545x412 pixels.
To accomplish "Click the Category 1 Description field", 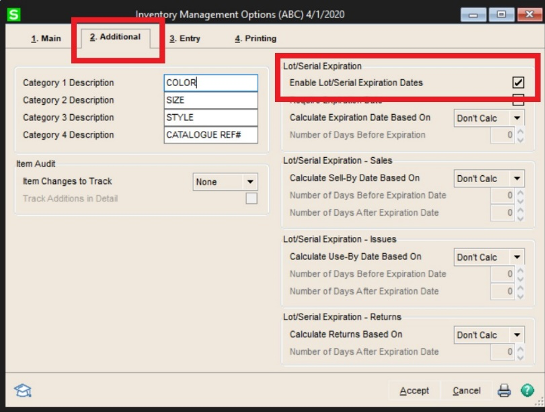I will point(211,83).
